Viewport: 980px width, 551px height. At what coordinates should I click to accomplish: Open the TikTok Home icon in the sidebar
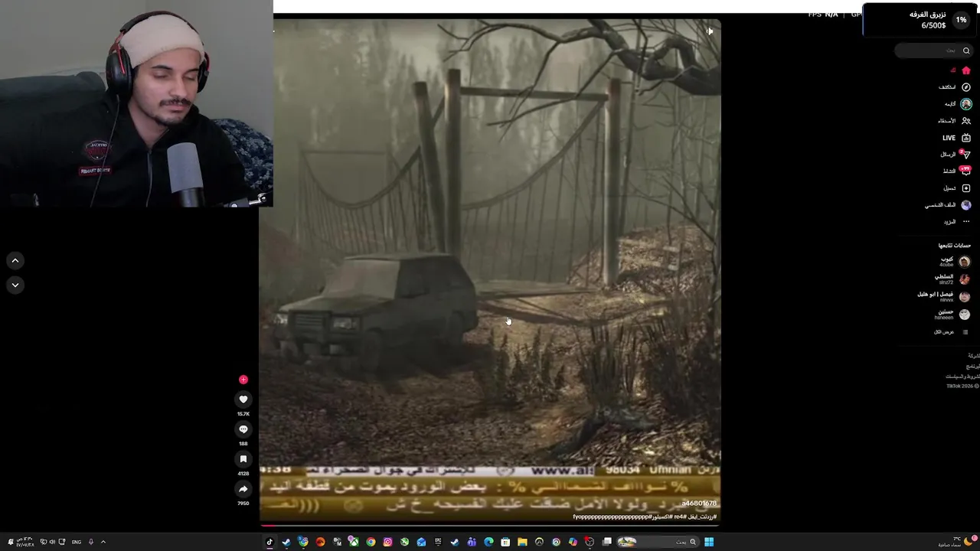(x=966, y=70)
